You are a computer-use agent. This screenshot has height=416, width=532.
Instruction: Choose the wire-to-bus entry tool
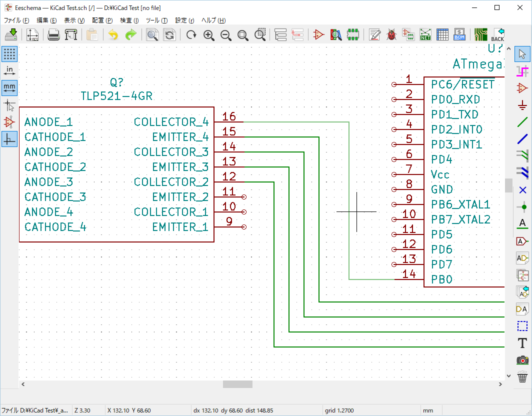(522, 155)
